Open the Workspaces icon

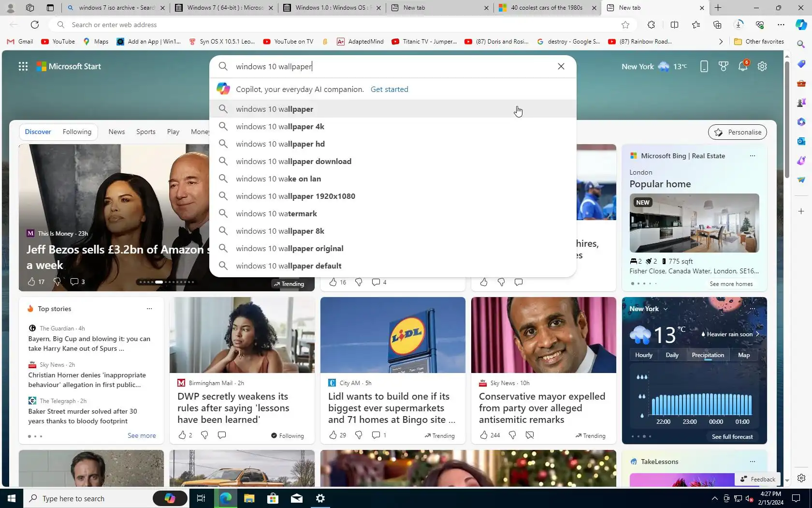[x=29, y=8]
